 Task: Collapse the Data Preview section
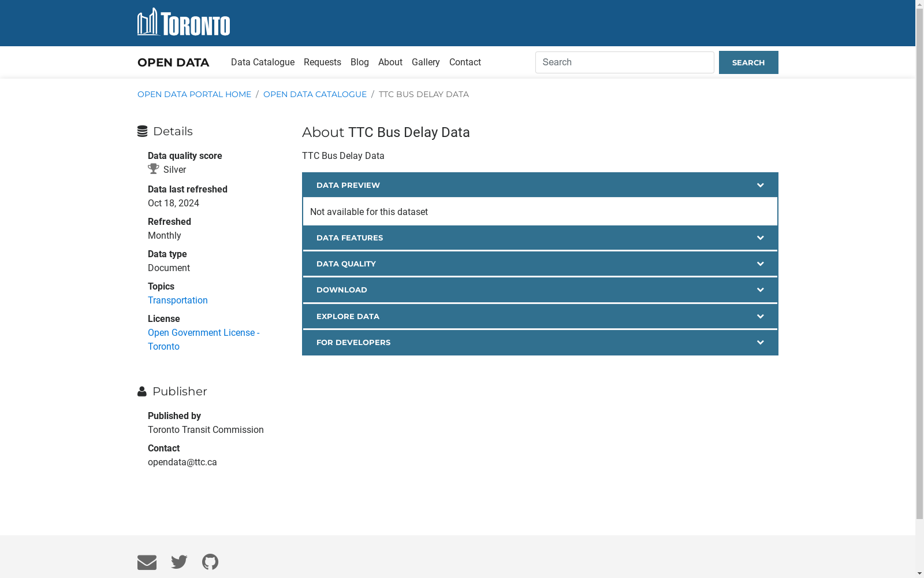(540, 185)
